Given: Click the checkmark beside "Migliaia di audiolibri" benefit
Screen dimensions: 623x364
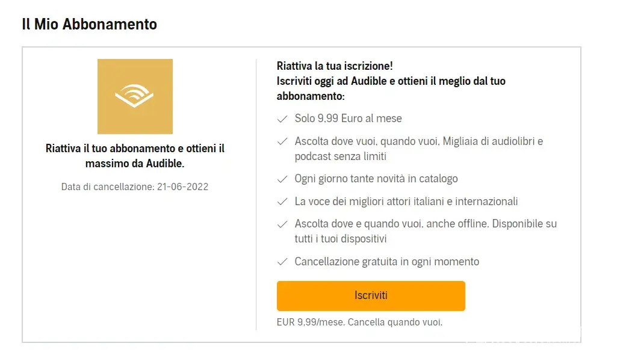Looking at the screenshot, I should tap(282, 142).
